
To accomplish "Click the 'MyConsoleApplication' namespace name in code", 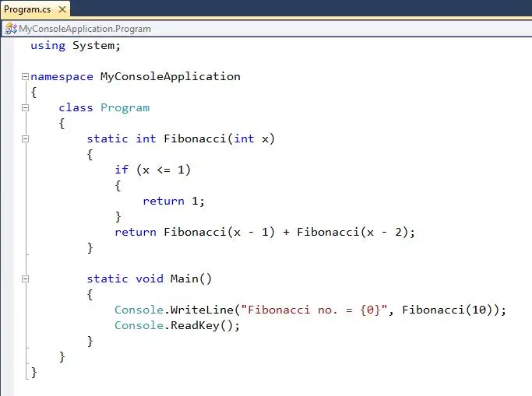I will pyautogui.click(x=171, y=76).
